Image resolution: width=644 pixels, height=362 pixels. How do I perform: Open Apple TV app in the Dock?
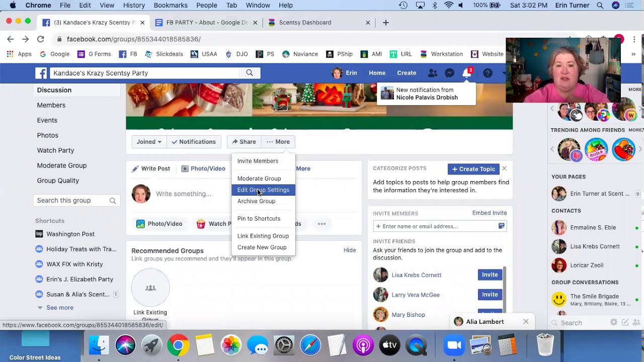pyautogui.click(x=390, y=345)
